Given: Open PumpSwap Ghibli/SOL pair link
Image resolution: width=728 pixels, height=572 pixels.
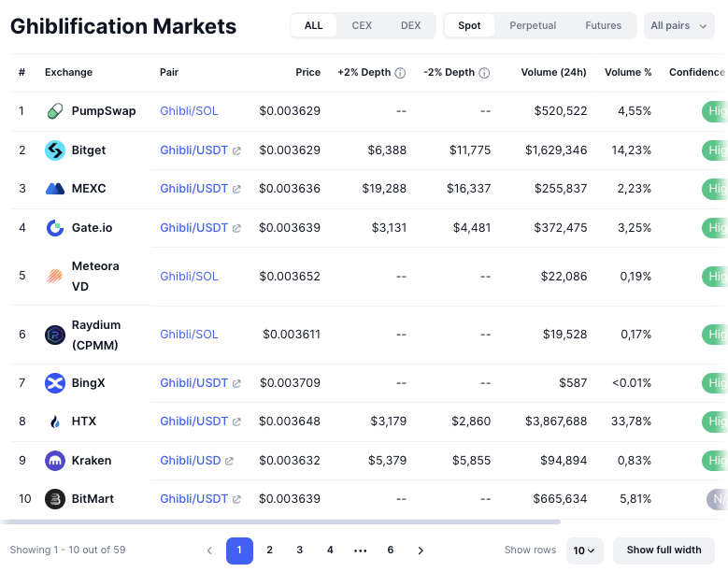Looking at the screenshot, I should [x=189, y=111].
